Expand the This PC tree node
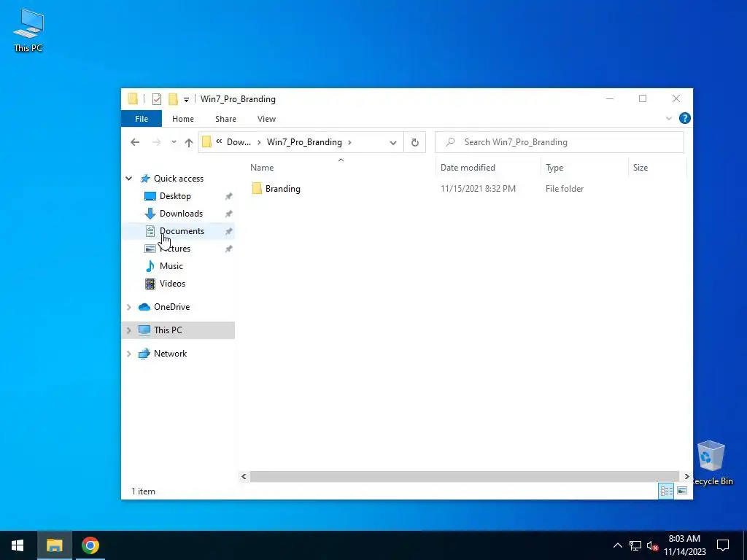 pos(129,330)
